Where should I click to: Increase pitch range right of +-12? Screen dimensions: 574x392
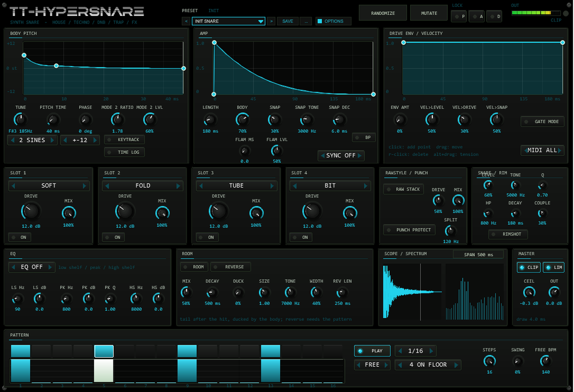[x=95, y=140]
